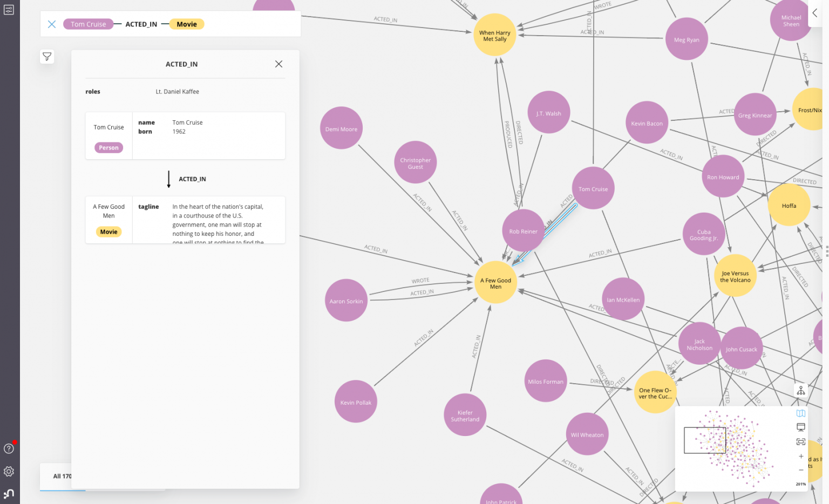Select the Movie pill in the search bar
Image resolution: width=829 pixels, height=504 pixels.
pos(186,24)
